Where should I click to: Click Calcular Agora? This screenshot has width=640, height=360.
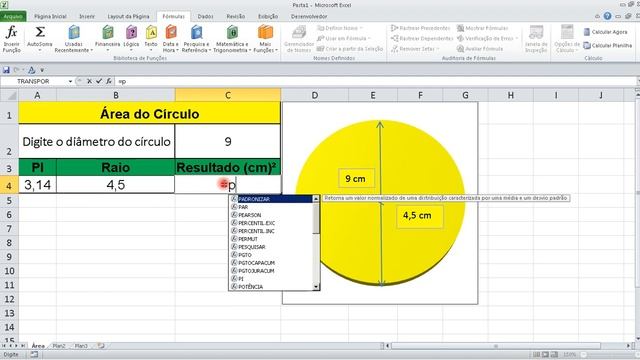(x=606, y=32)
